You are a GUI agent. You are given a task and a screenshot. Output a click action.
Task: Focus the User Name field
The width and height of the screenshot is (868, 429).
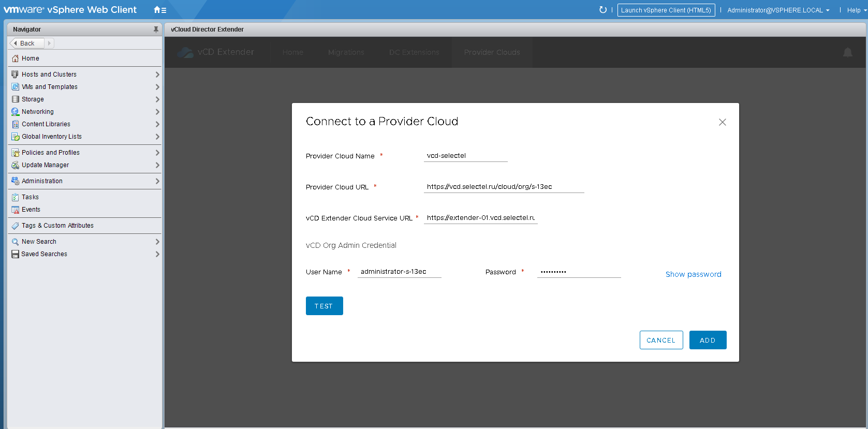[x=400, y=272]
